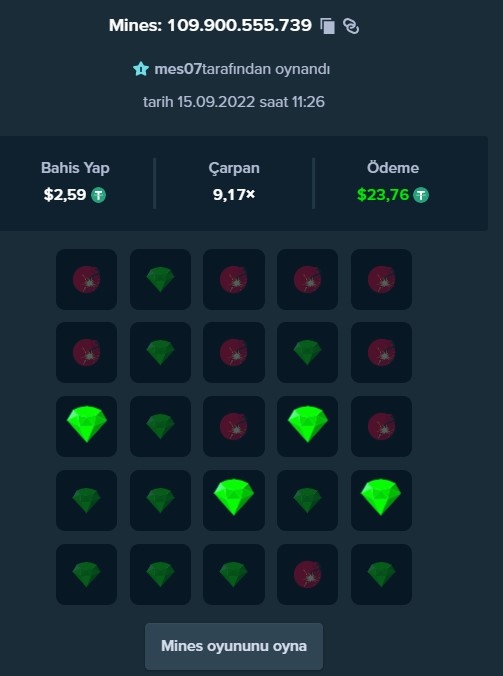The image size is (503, 676).
Task: Click the dim gem in top row, second column
Action: (x=160, y=279)
